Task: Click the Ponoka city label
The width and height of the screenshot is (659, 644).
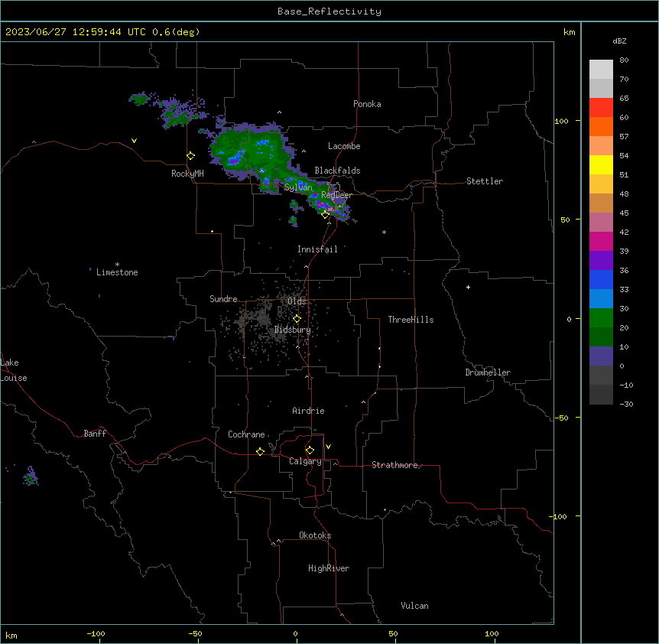Action: click(367, 104)
